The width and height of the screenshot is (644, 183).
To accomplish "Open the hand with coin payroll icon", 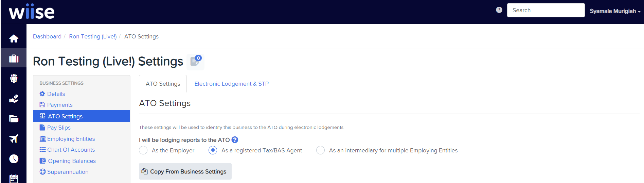I will [14, 99].
